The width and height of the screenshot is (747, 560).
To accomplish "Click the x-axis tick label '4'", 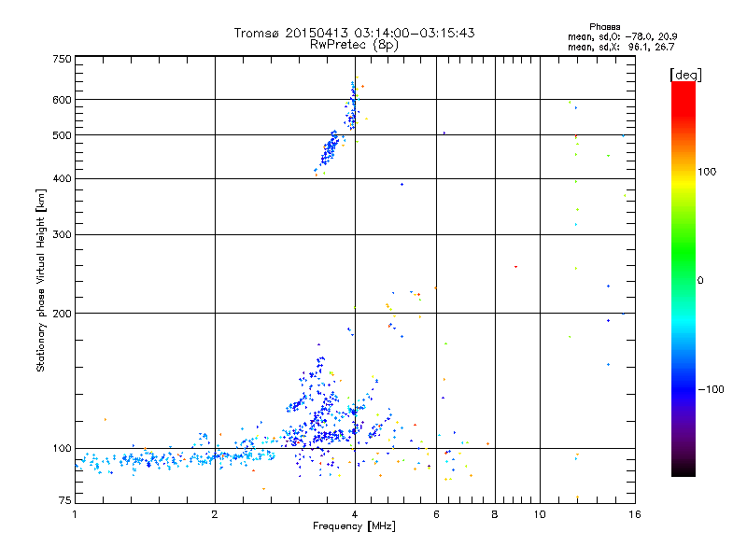I will click(355, 514).
